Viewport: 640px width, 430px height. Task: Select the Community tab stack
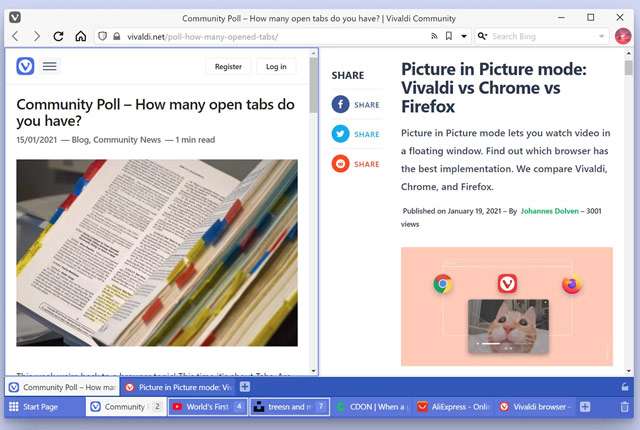pyautogui.click(x=126, y=406)
